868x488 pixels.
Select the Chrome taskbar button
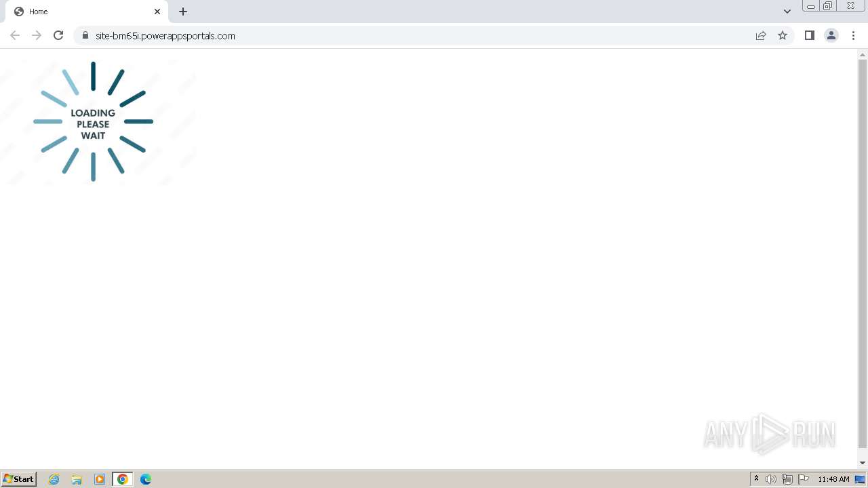(123, 479)
